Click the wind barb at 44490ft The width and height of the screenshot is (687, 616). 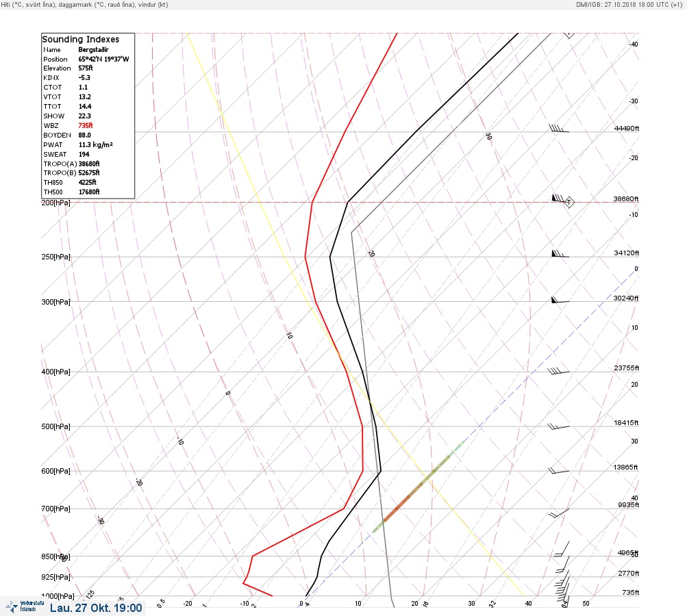[x=559, y=129]
